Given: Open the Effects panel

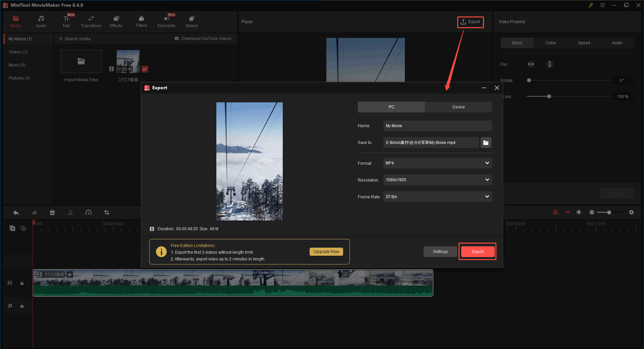Looking at the screenshot, I should click(x=116, y=21).
